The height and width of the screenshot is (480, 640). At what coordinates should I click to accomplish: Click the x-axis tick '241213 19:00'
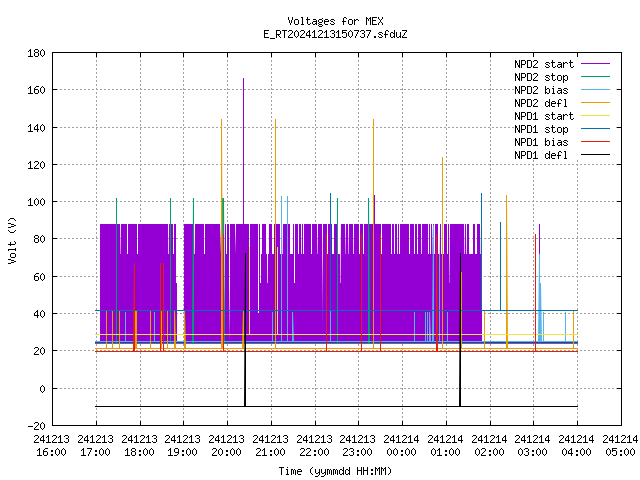point(183,446)
